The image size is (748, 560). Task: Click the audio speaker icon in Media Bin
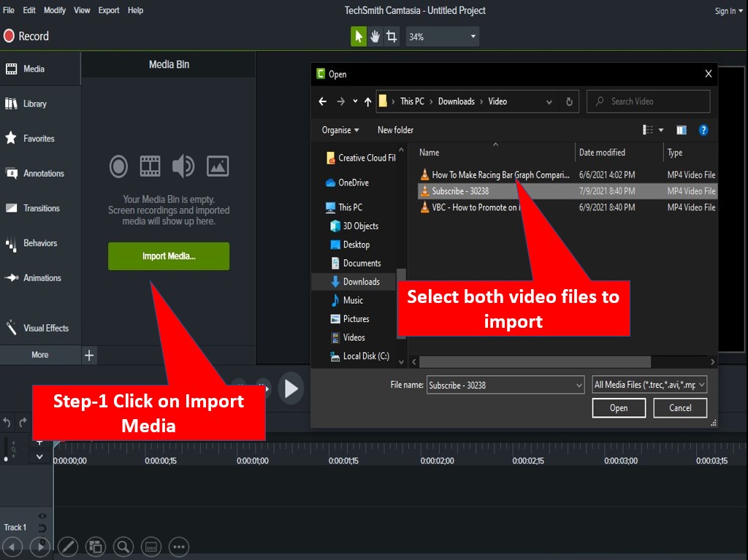[x=183, y=166]
